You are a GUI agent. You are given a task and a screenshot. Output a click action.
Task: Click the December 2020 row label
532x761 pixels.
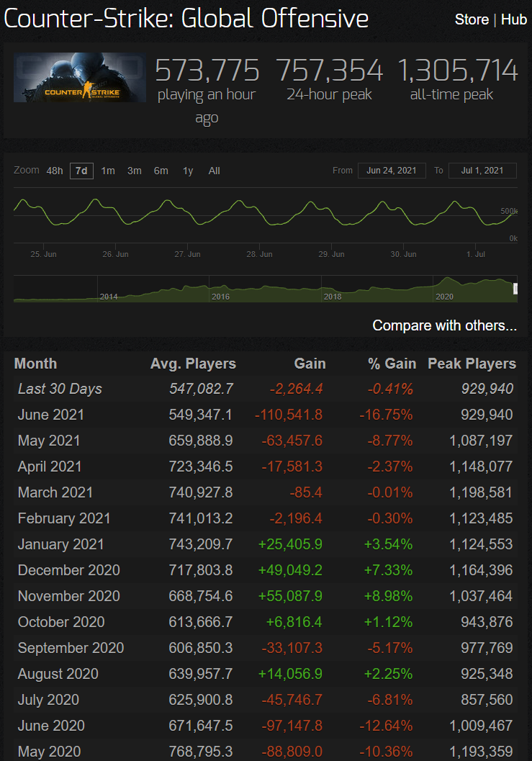(x=69, y=569)
